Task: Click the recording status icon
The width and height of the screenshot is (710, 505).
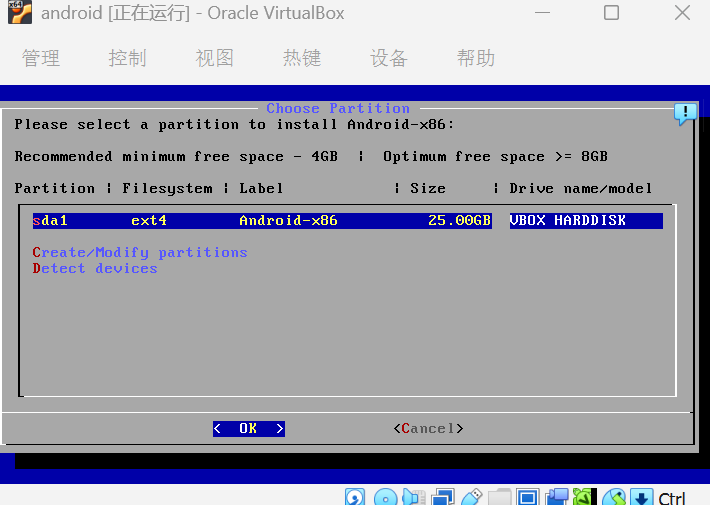Action: click(x=556, y=497)
